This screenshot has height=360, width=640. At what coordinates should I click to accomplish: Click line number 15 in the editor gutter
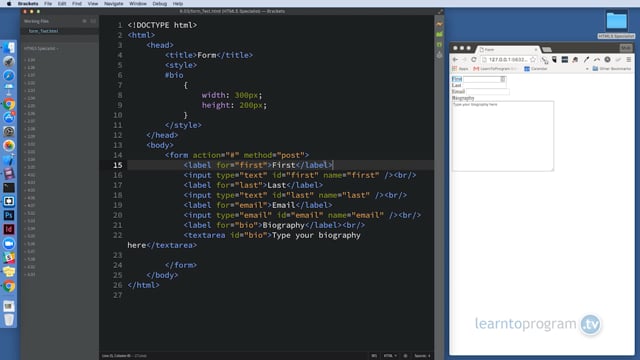pos(118,165)
